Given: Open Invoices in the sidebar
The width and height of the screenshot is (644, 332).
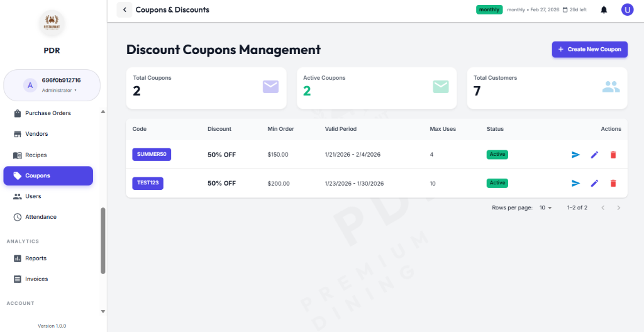Looking at the screenshot, I should coord(48,279).
